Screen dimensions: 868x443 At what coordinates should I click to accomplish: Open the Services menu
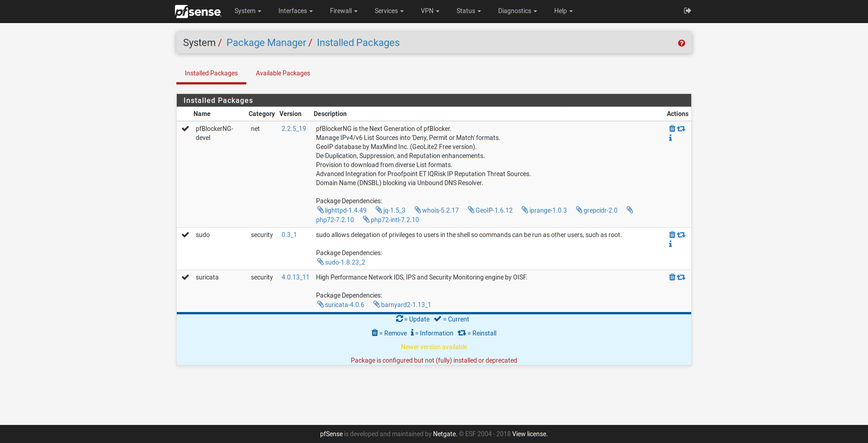(x=389, y=11)
